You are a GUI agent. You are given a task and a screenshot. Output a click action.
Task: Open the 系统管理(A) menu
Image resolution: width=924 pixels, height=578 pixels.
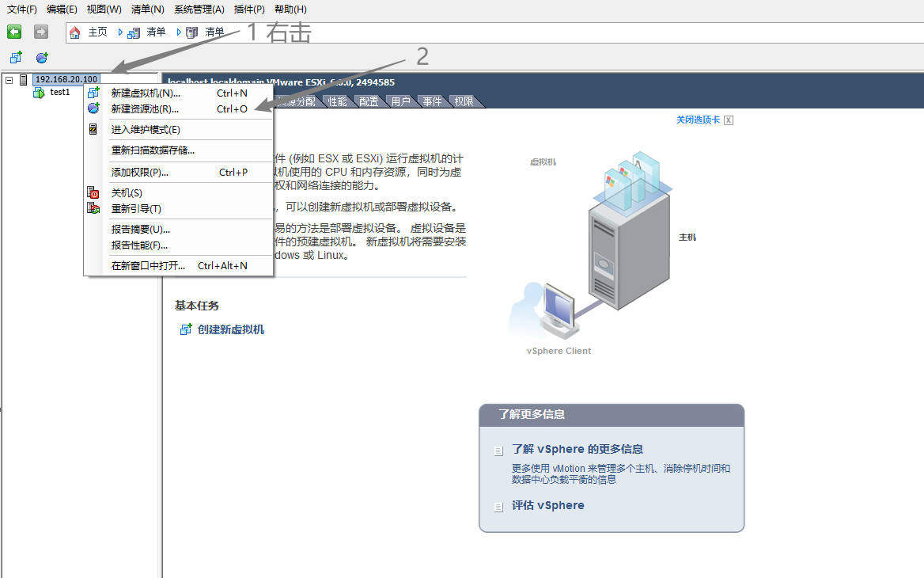198,9
